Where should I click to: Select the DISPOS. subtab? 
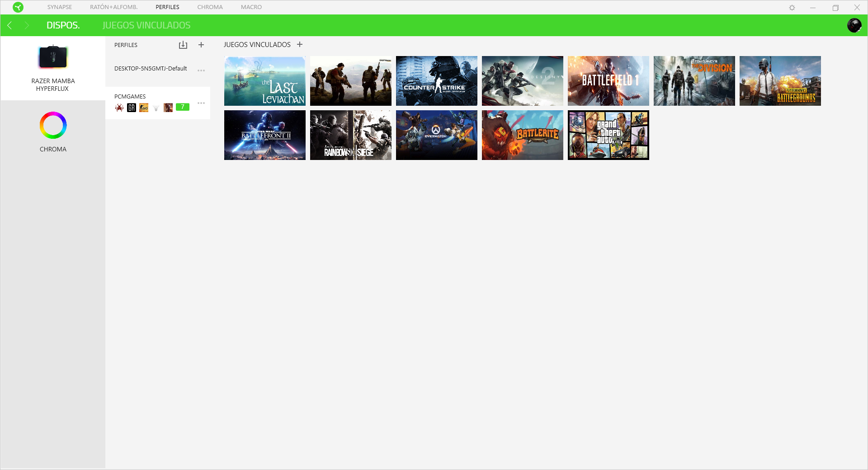click(x=63, y=25)
